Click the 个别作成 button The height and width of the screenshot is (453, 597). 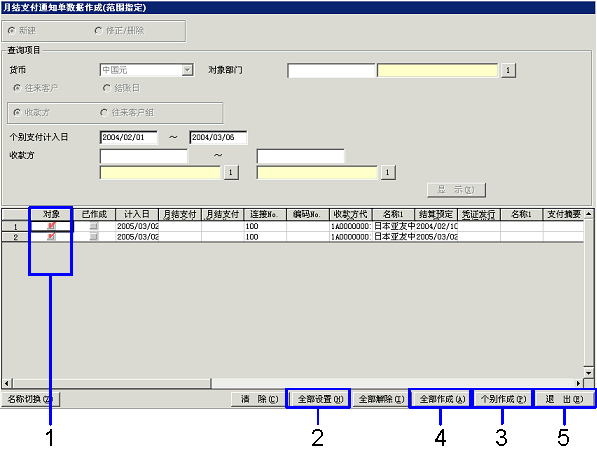click(503, 399)
